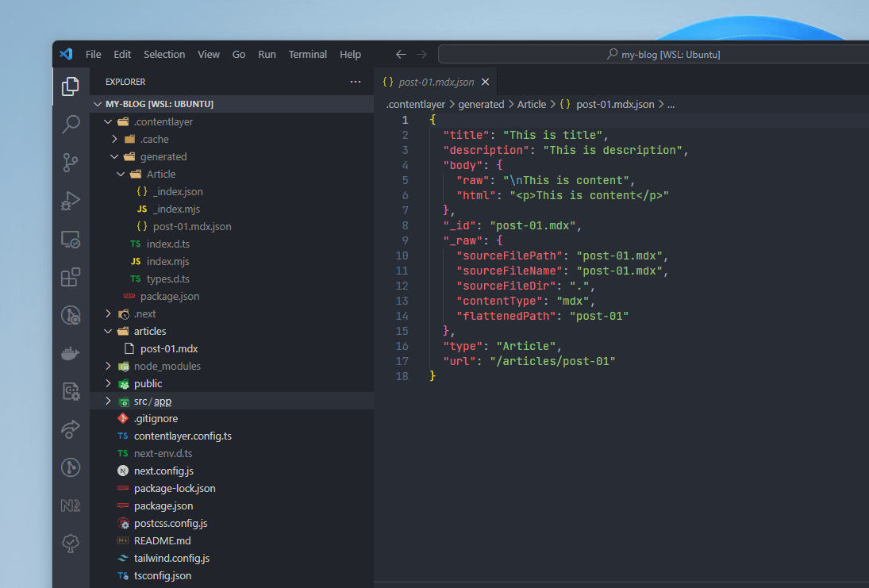Open types.d.ts file
869x588 pixels.
[232, 279]
